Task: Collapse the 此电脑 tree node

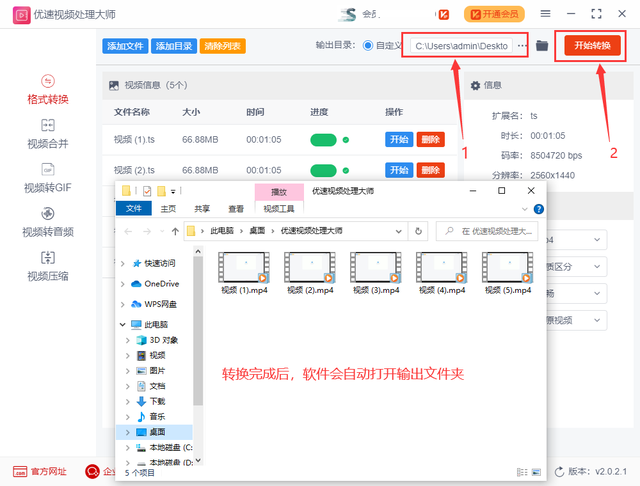Action: [x=123, y=325]
